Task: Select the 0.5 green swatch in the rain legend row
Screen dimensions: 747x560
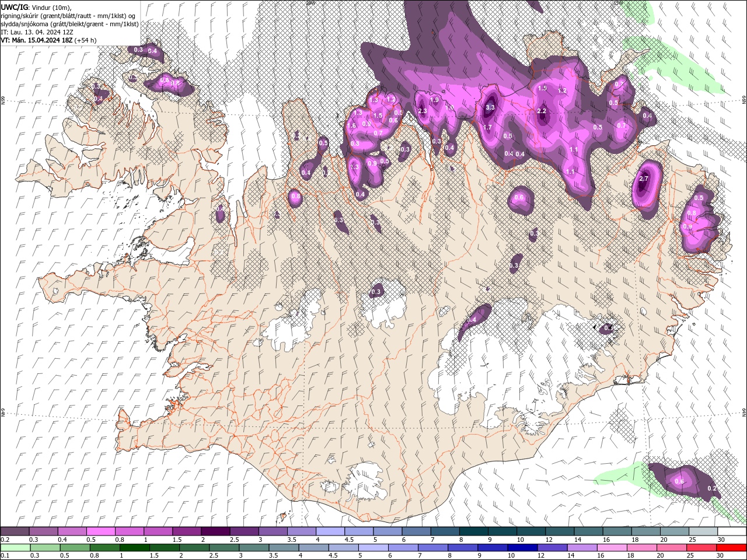Action: [75, 548]
